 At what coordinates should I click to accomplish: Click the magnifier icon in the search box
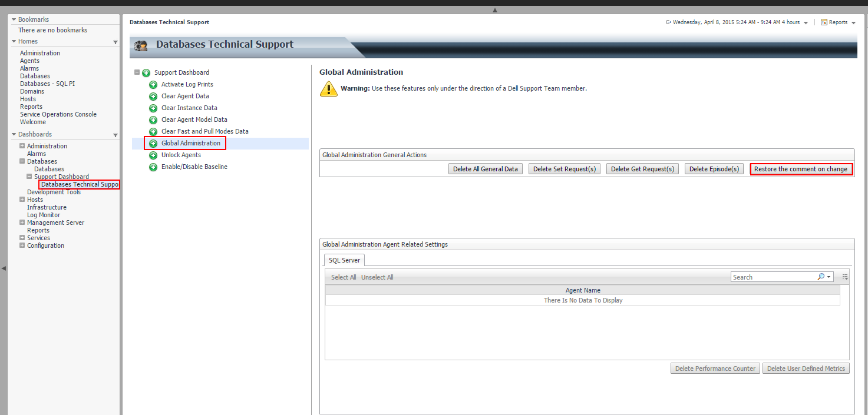pyautogui.click(x=821, y=277)
